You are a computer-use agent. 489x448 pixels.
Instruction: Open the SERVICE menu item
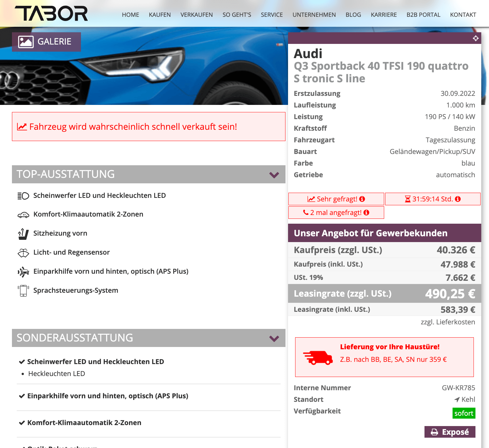click(x=272, y=15)
